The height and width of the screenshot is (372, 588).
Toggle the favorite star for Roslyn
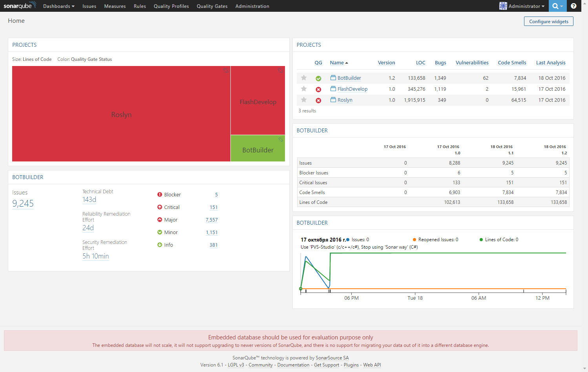click(303, 100)
